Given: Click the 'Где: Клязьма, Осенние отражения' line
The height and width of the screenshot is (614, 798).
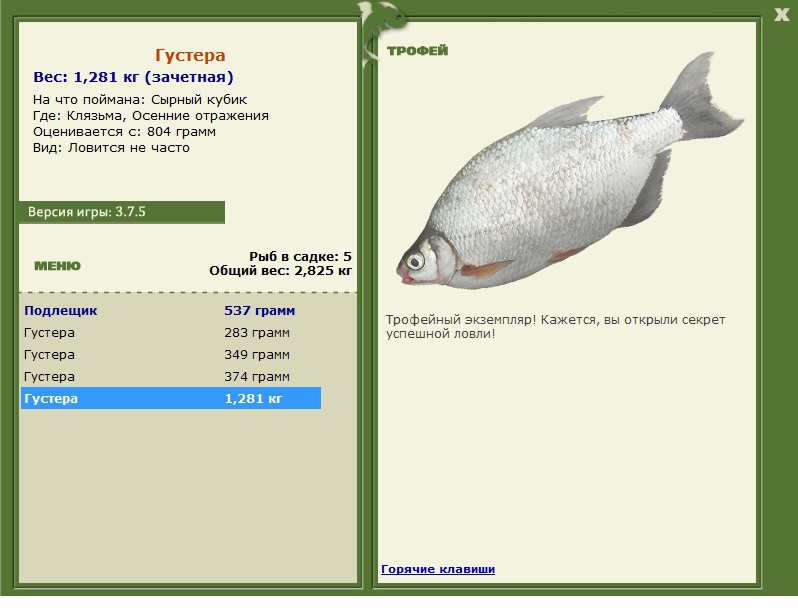Looking at the screenshot, I should point(151,116).
